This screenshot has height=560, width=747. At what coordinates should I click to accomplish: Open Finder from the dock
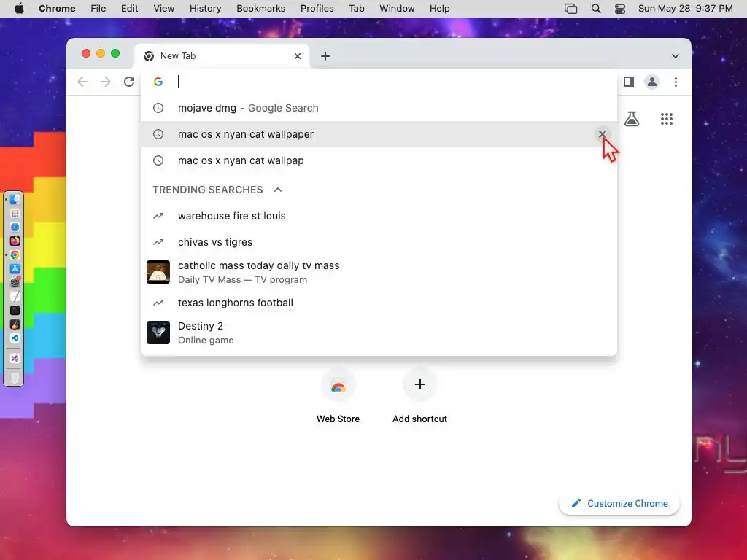(15, 200)
